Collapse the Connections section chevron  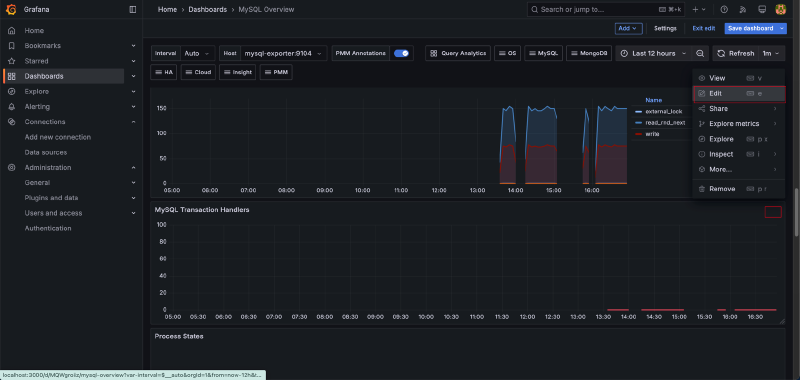click(133, 122)
